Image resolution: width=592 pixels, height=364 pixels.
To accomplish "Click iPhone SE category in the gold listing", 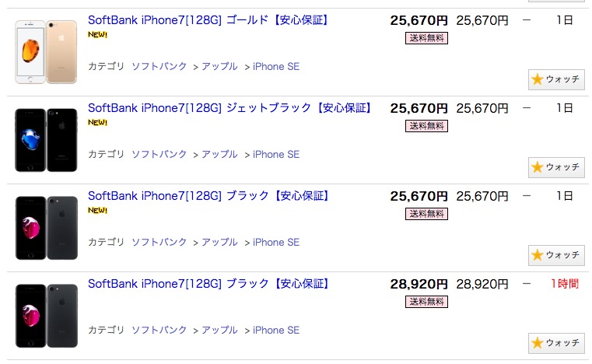I will coord(276,67).
